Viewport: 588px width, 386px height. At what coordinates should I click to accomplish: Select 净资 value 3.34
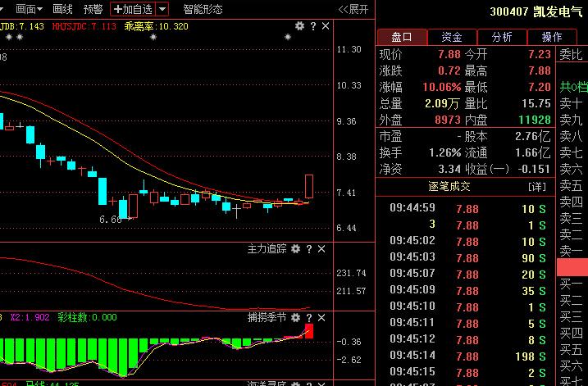pos(449,169)
